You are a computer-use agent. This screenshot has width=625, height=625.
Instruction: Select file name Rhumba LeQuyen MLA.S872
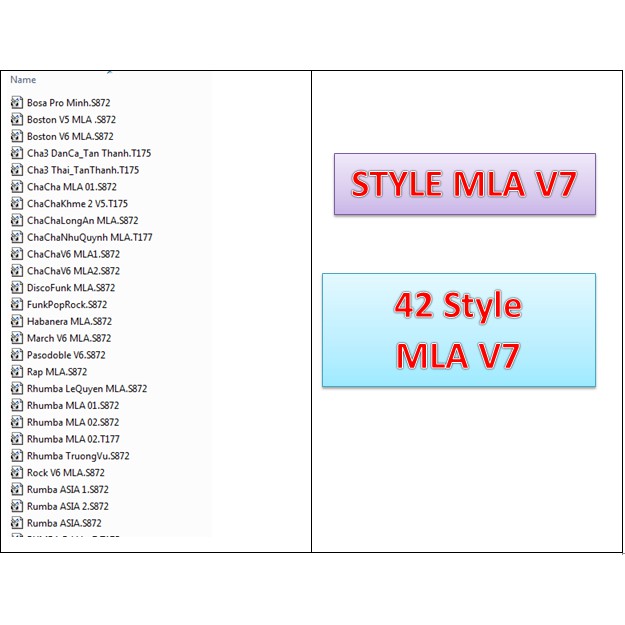coord(87,388)
